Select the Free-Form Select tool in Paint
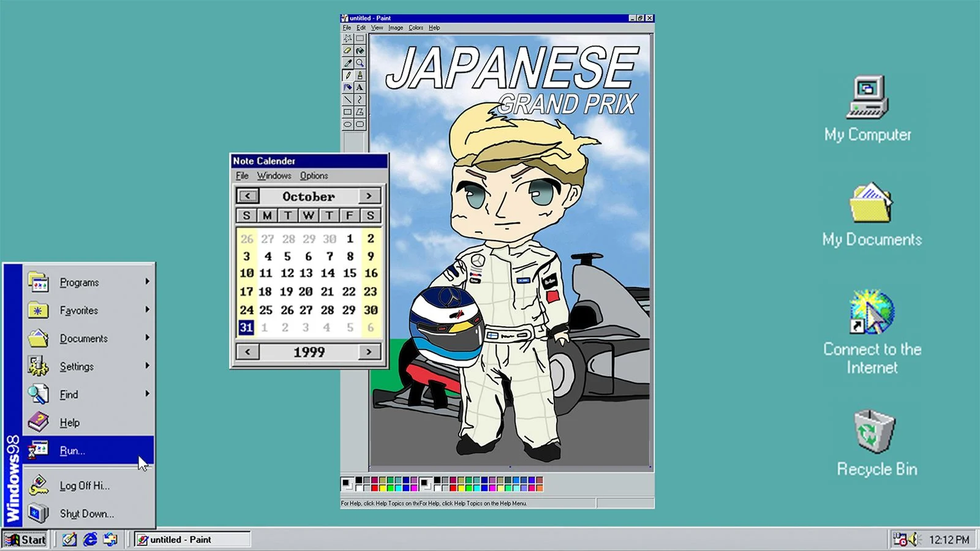The width and height of the screenshot is (980, 551). (348, 38)
